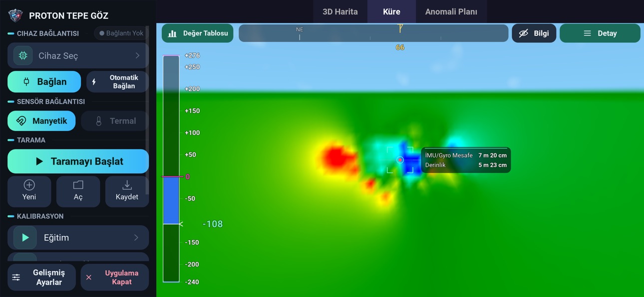Click the Proton Tepe Göz shield logo

16,15
